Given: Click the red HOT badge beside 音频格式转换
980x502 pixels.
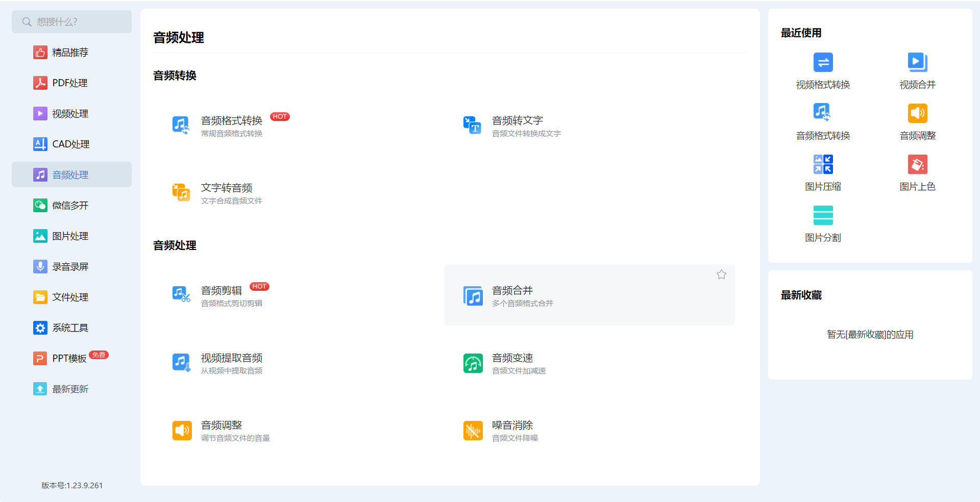Looking at the screenshot, I should (x=280, y=116).
